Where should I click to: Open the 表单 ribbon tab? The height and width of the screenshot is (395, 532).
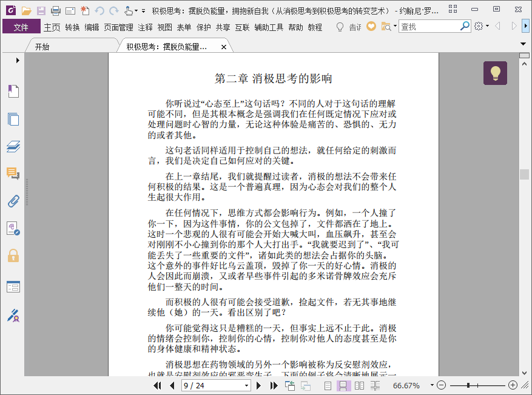click(184, 27)
